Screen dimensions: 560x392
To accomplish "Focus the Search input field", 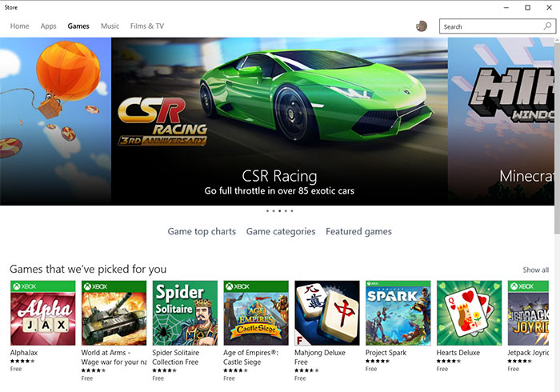I will coord(493,26).
